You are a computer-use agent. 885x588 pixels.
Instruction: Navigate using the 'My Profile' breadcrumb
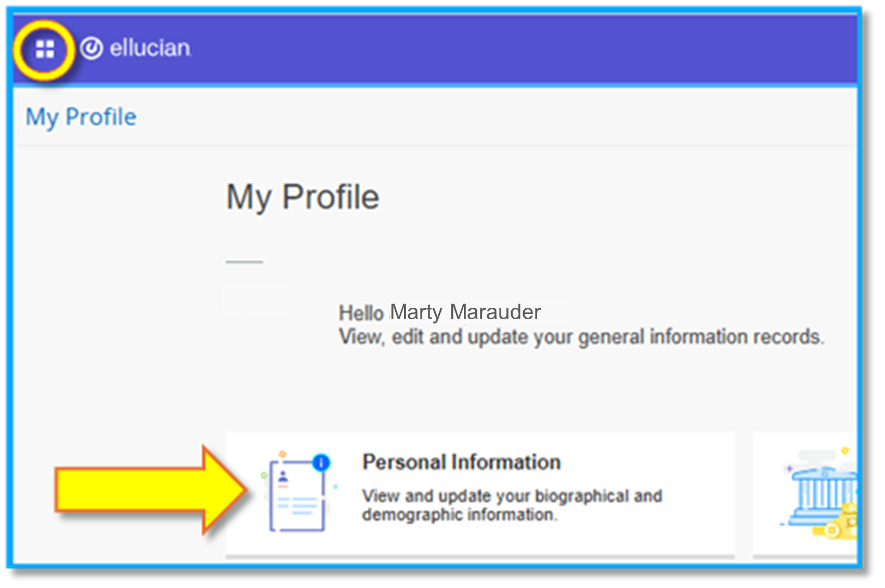click(80, 116)
